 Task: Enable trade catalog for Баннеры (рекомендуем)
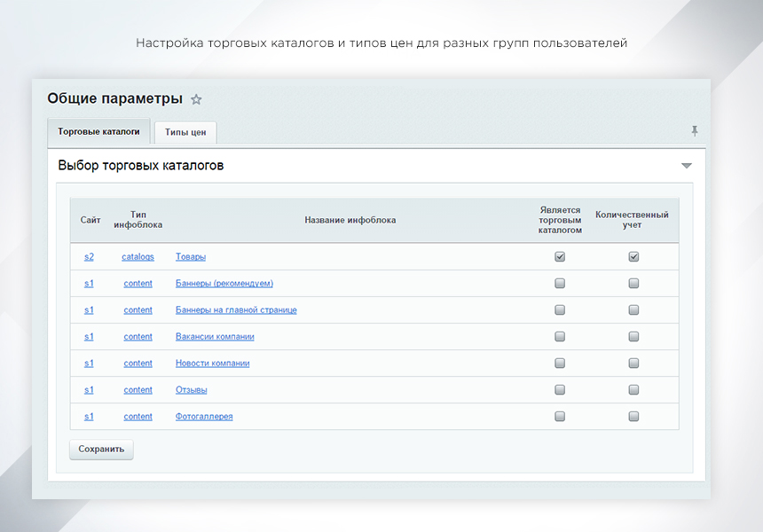(x=560, y=283)
